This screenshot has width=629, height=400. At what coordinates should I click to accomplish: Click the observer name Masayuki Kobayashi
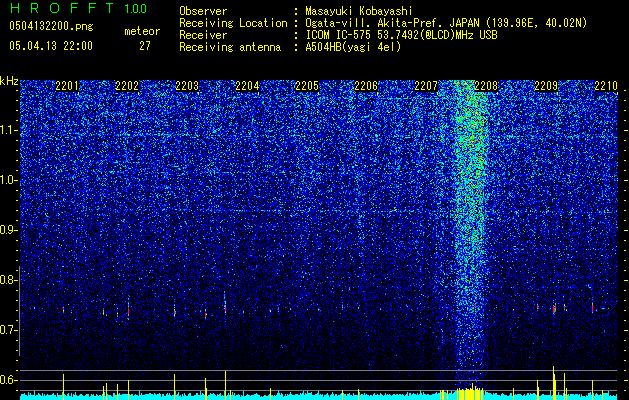click(359, 11)
